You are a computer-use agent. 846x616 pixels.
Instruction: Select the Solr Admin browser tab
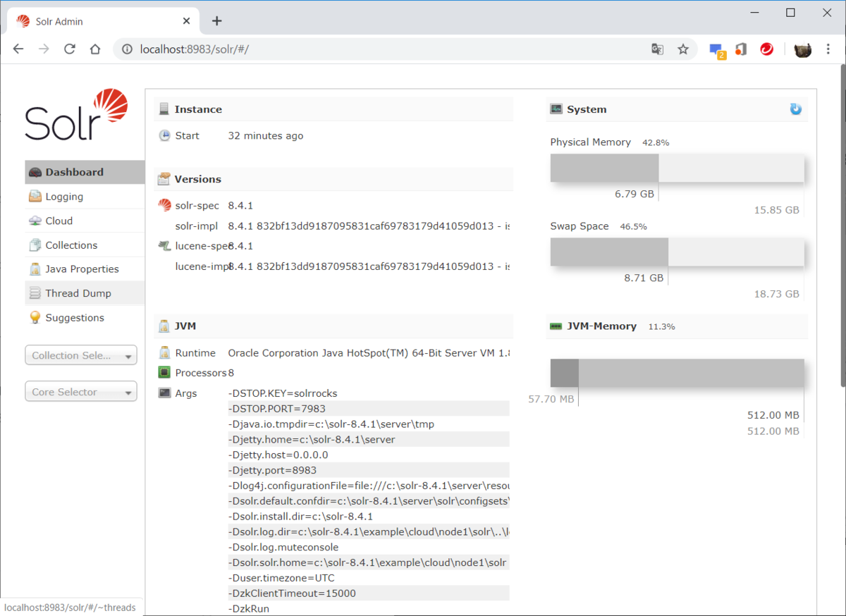(x=103, y=21)
